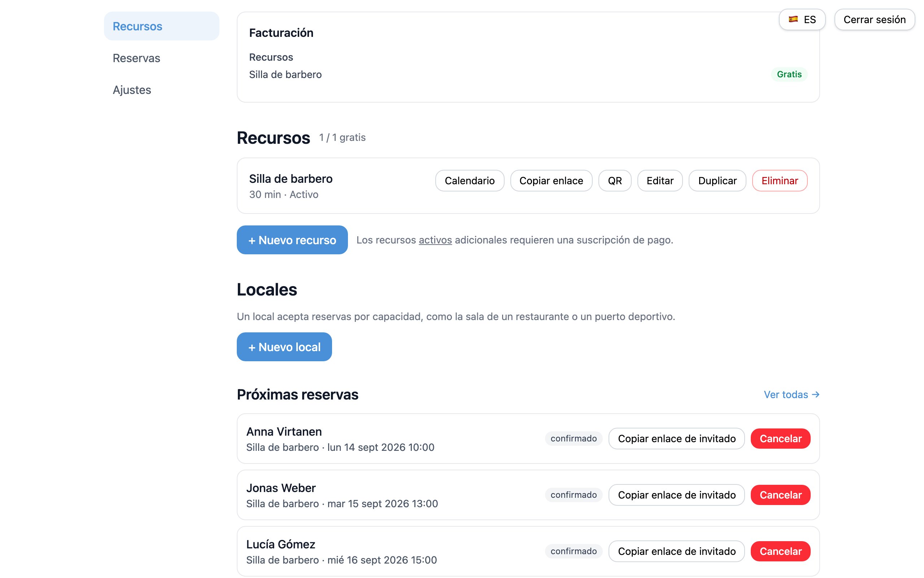
Task: Open Calendario for Silla de barbero
Action: point(470,180)
